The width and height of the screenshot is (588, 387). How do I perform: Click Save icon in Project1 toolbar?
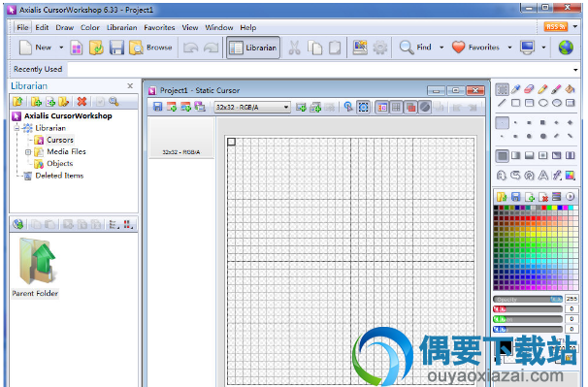tap(157, 108)
